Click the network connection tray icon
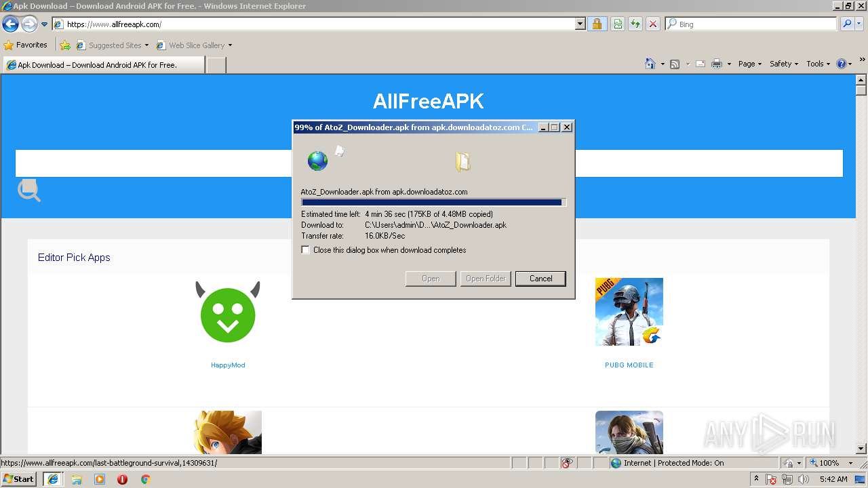Viewport: 868px width, 488px height. 787,479
